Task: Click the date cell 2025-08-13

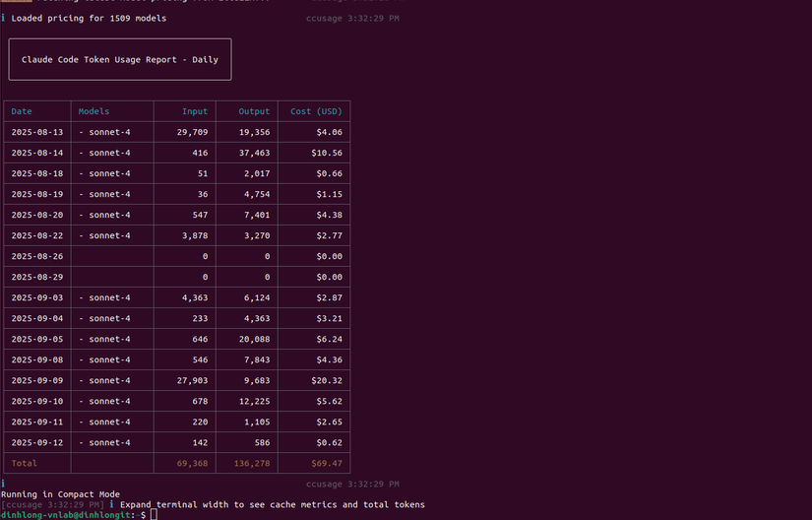Action: coord(37,132)
